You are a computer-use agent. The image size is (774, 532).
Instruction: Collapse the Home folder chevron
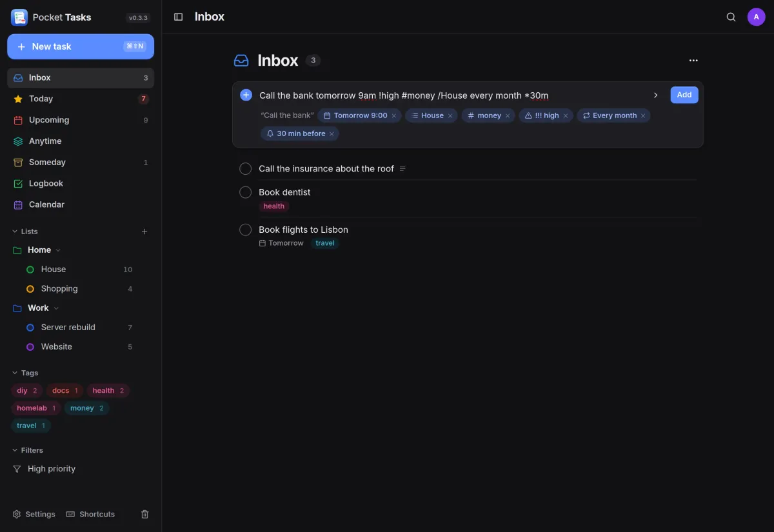click(58, 250)
